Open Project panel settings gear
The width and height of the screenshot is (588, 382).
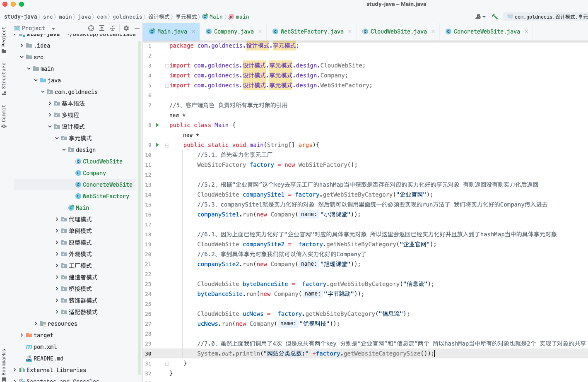coord(126,28)
